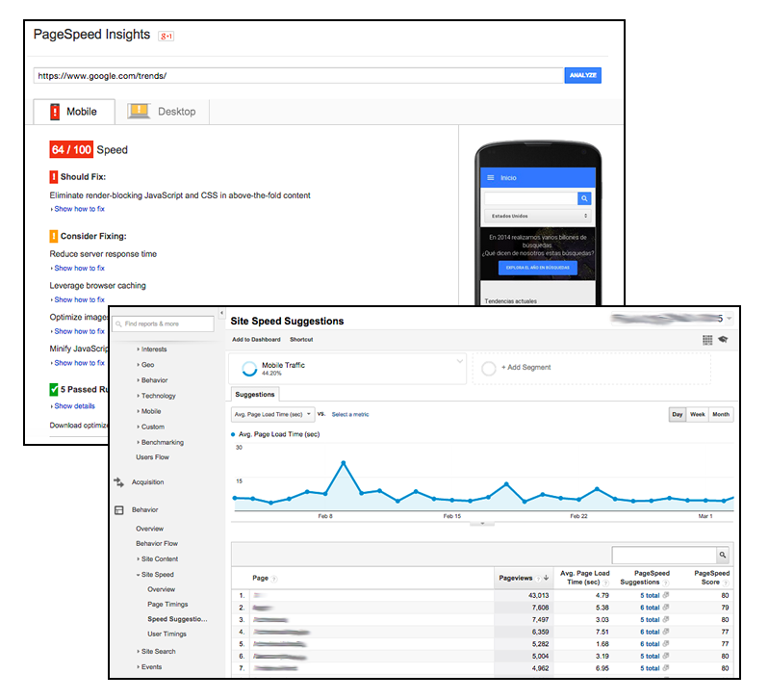Click the PageSpeed Score column help icon
The image size is (769, 700).
coord(726,583)
